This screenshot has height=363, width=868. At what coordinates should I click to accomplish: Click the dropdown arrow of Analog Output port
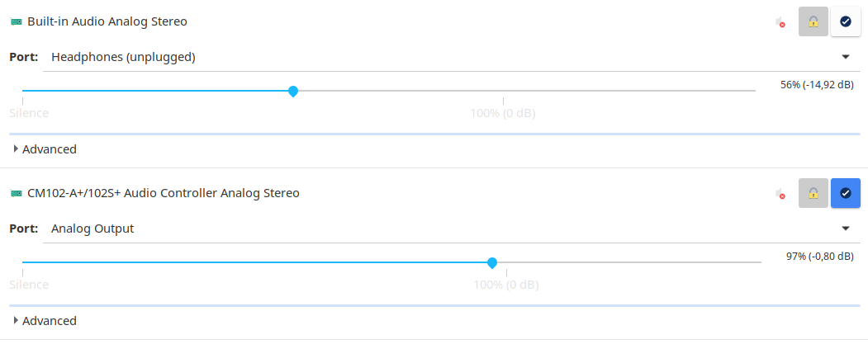point(846,229)
